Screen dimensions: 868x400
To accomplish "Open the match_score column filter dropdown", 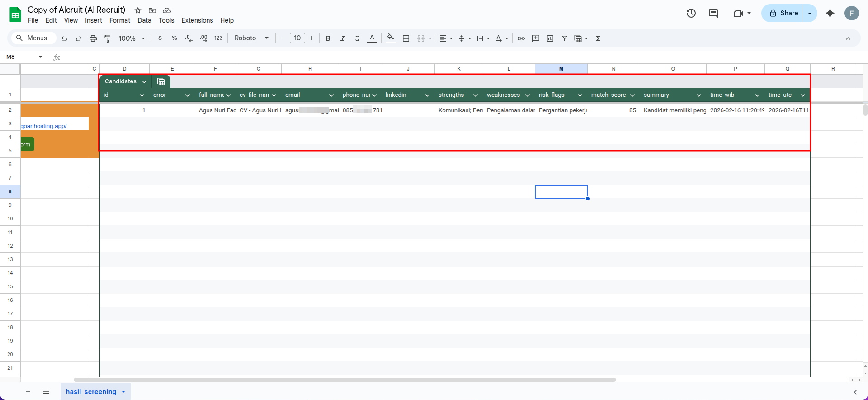I will point(632,95).
